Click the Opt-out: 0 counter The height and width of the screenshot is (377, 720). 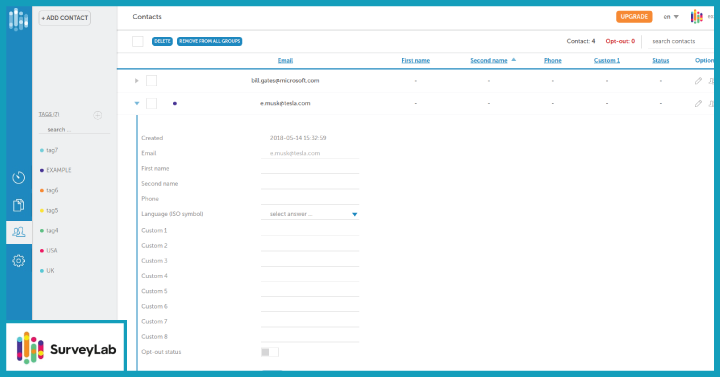tap(620, 41)
